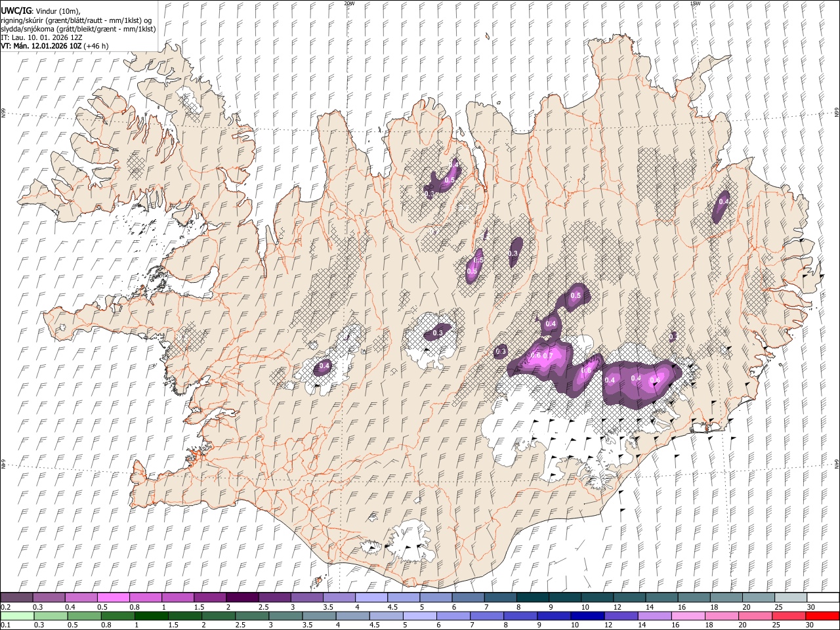Click the 0.7 precipitation value on the map
Viewport: 840px width, 630px height.
pyautogui.click(x=549, y=356)
